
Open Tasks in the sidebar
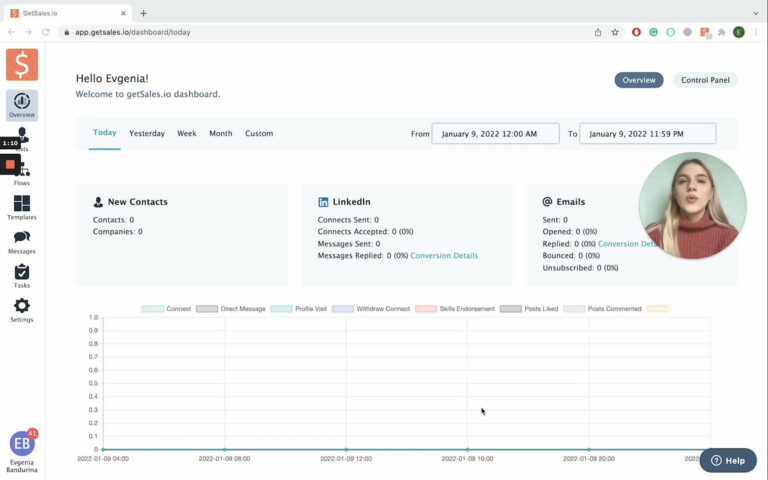click(x=22, y=276)
